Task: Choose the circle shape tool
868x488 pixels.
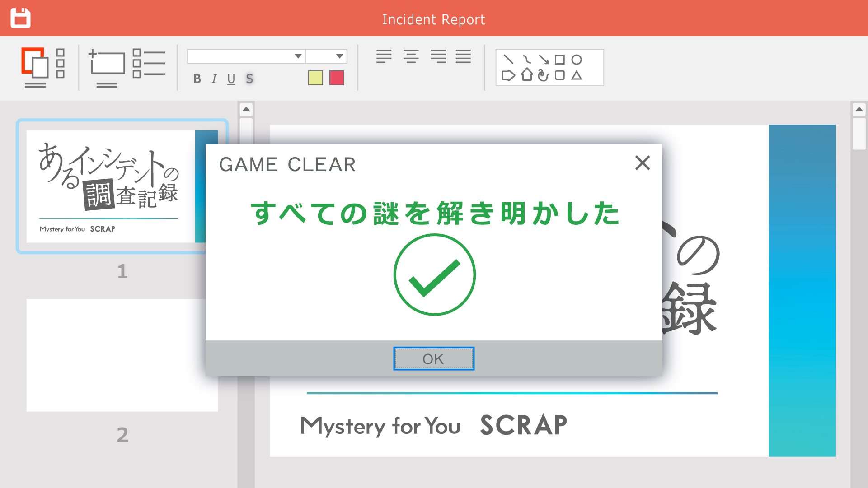Action: [x=577, y=60]
